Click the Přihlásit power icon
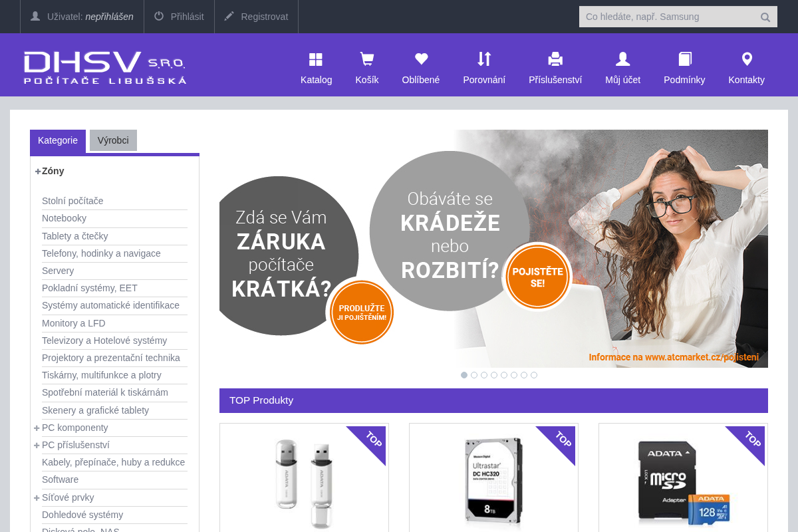The image size is (798, 532). pyautogui.click(x=159, y=16)
